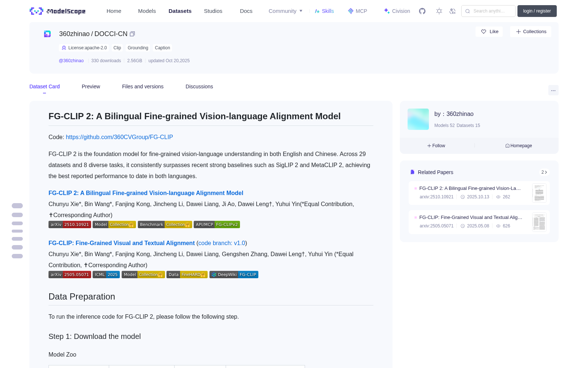Click the Model Collection badge next to ICML 2025
This screenshot has height=368, width=588.
click(x=143, y=275)
